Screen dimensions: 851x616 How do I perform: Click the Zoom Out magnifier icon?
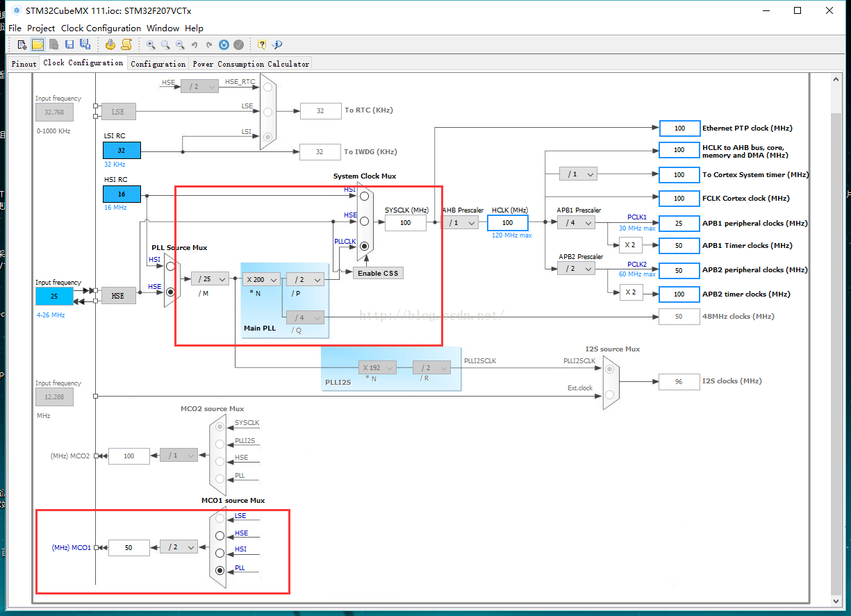[x=180, y=44]
